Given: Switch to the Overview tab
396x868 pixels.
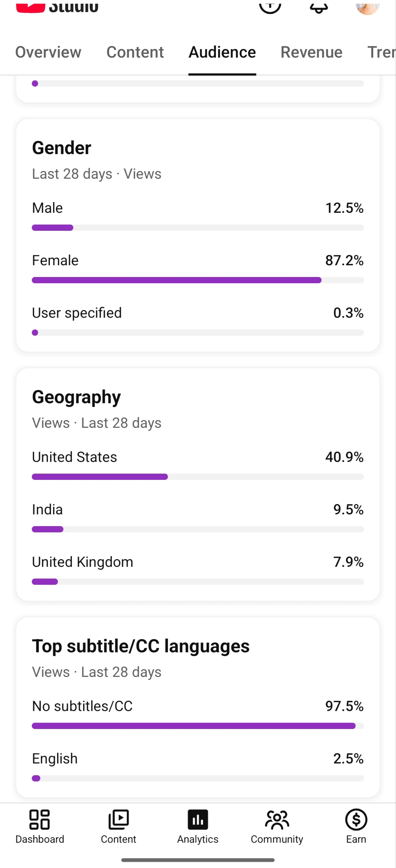Looking at the screenshot, I should point(48,52).
